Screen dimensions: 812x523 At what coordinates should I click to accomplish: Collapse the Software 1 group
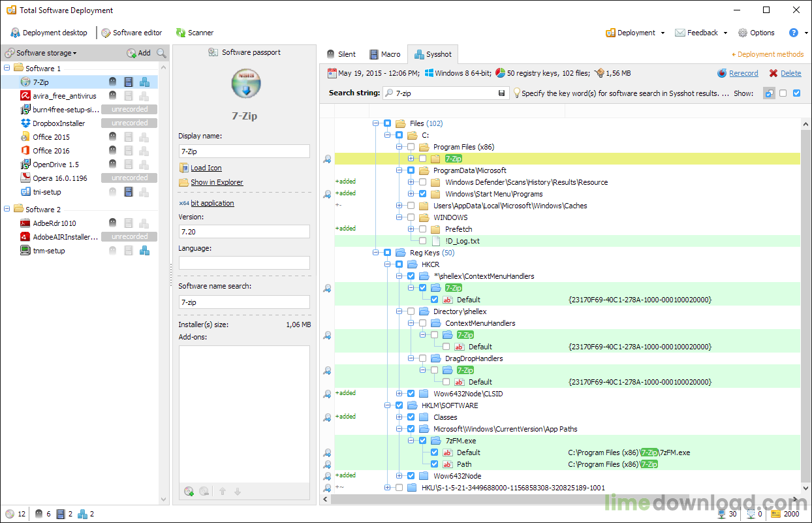8,68
